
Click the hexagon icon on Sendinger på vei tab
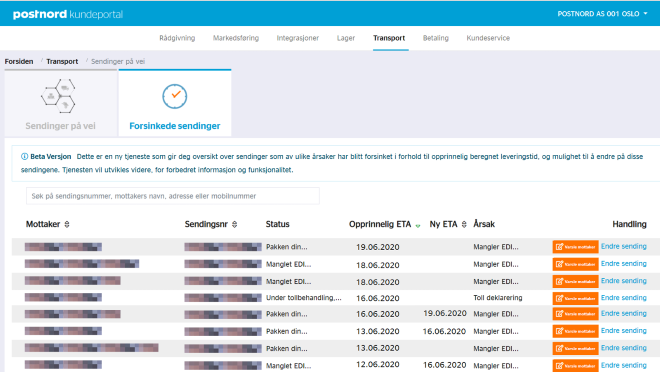[59, 96]
